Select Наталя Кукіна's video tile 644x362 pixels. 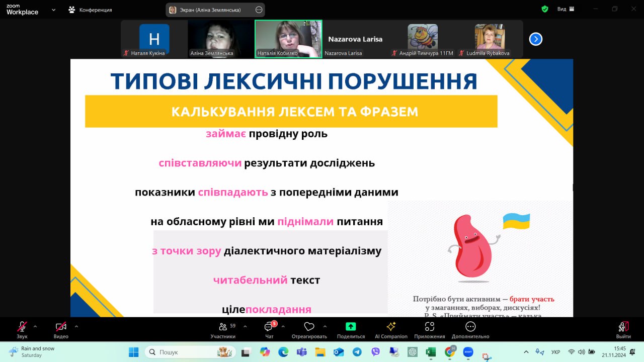(x=154, y=39)
